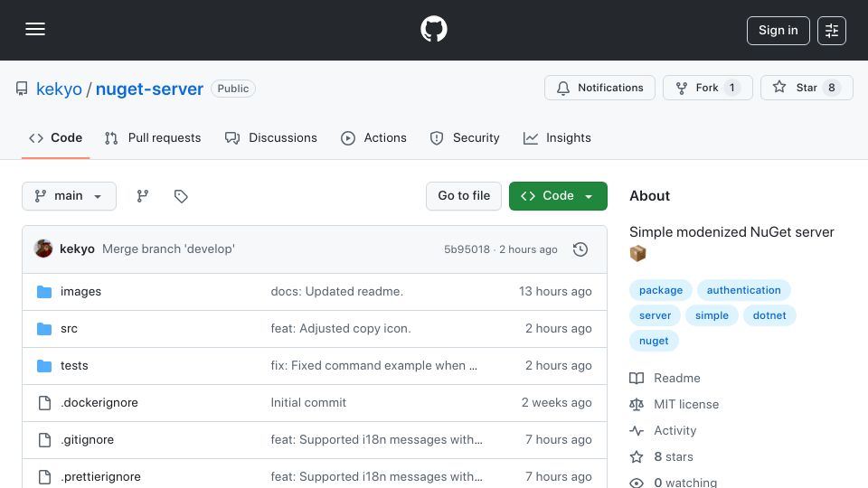
Task: Click the tests folder icon
Action: coord(44,366)
